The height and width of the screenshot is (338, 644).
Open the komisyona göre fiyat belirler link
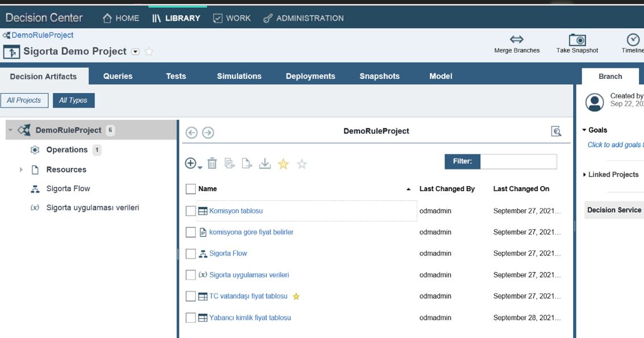pos(251,232)
